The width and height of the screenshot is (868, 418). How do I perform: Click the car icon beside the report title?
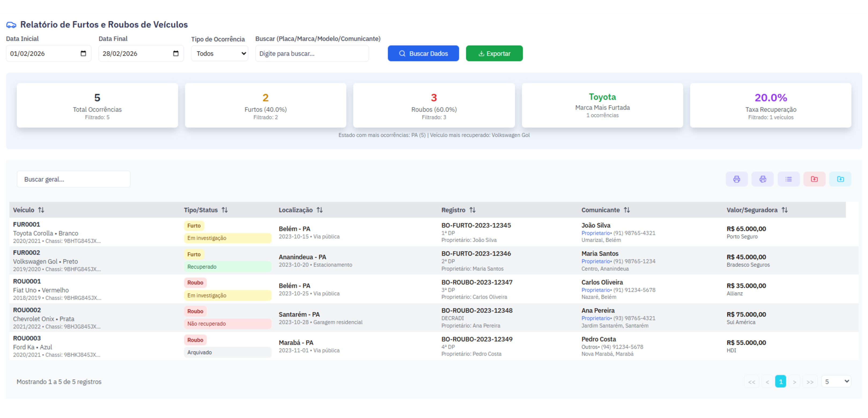(x=11, y=25)
